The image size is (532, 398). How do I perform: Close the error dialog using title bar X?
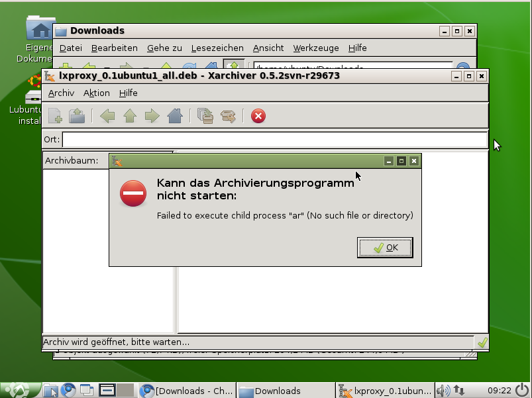point(414,161)
